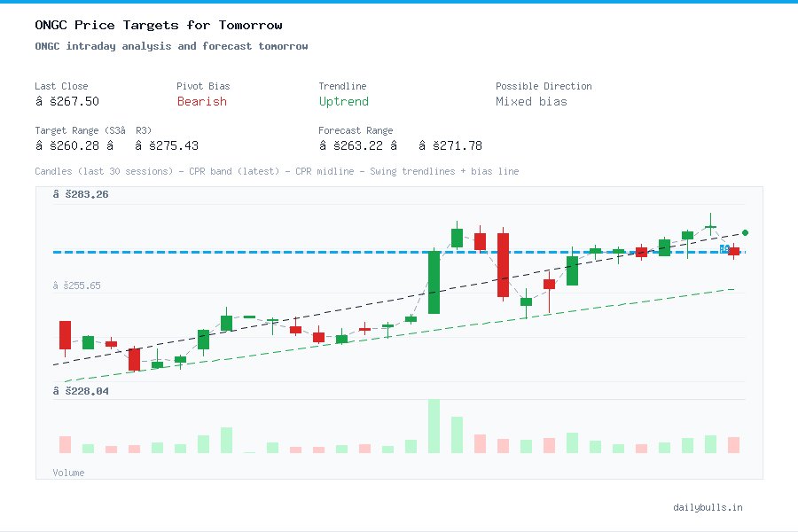798x532 pixels.
Task: Click the blue CPR midline price badge
Action: click(x=724, y=249)
